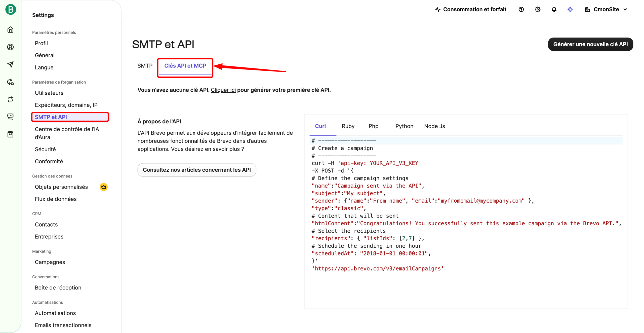
Task: Click the crown badge beside Objets personnalisés
Action: coord(103,187)
